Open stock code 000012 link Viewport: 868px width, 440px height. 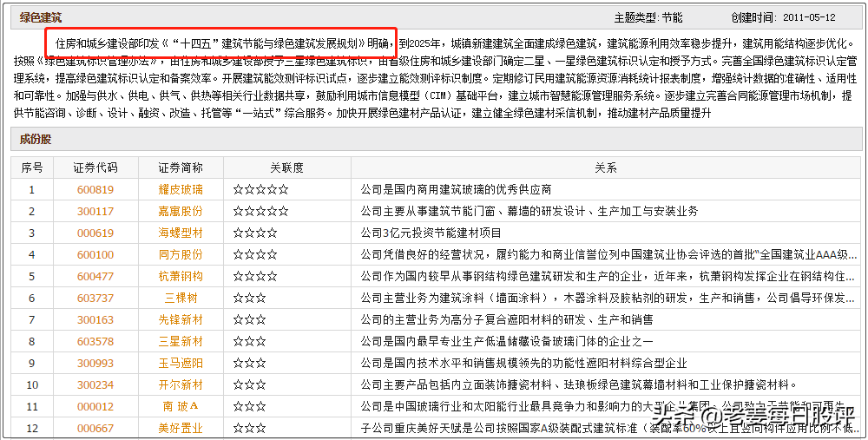[x=95, y=407]
